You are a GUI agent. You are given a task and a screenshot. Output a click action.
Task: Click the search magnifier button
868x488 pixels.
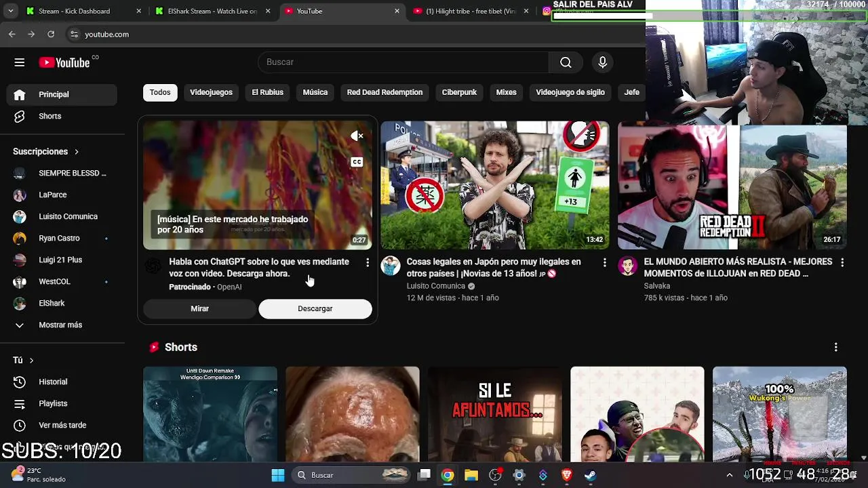566,62
